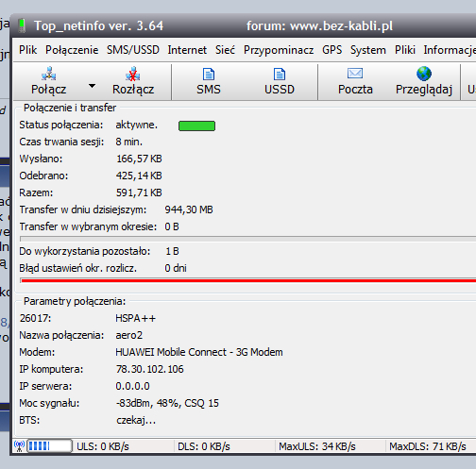Screen dimensions: 476x469
Task: Click the HUAWEI Mobile Connect modem name
Action: point(199,352)
